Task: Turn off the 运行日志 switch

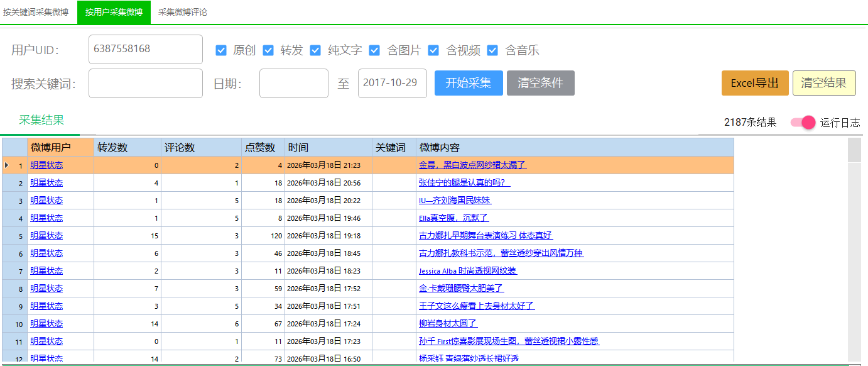Action: (x=803, y=123)
